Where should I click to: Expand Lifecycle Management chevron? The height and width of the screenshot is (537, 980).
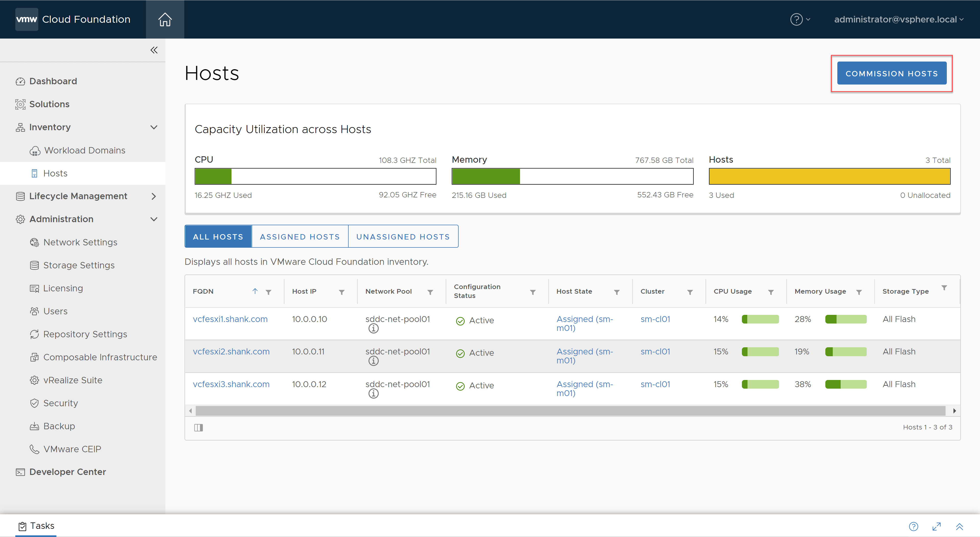(x=154, y=196)
